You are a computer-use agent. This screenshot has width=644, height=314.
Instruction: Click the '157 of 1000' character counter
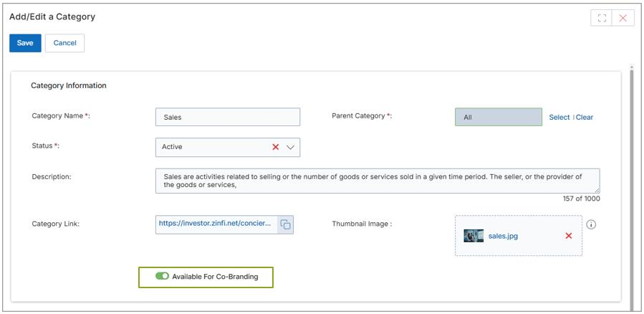[x=581, y=199]
